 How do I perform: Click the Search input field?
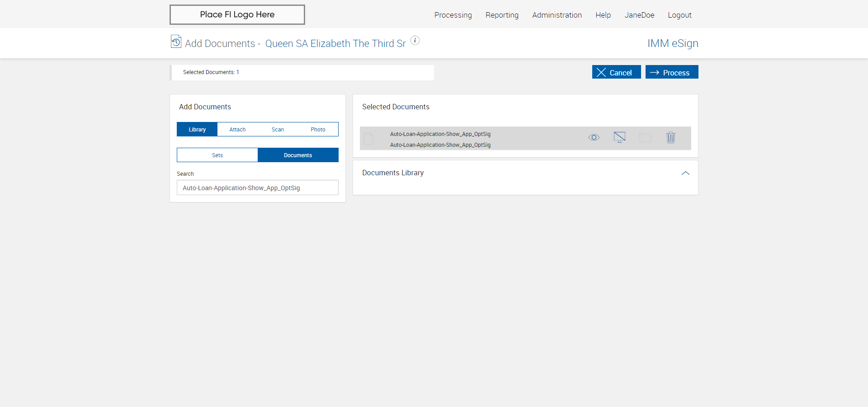click(x=258, y=188)
